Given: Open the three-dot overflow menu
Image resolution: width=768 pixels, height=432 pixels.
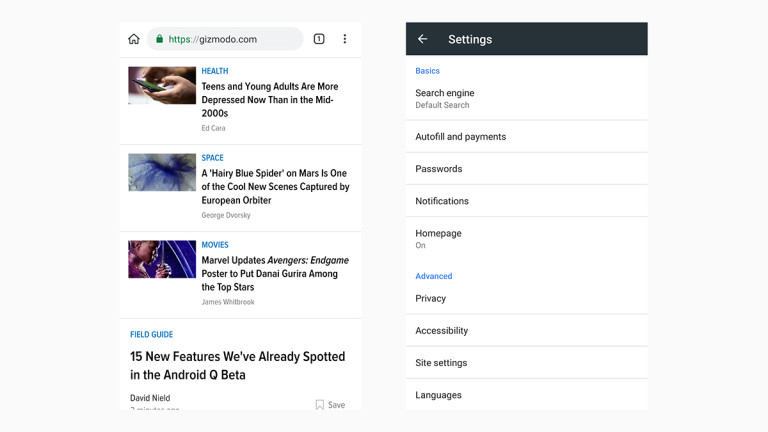Looking at the screenshot, I should click(x=345, y=39).
